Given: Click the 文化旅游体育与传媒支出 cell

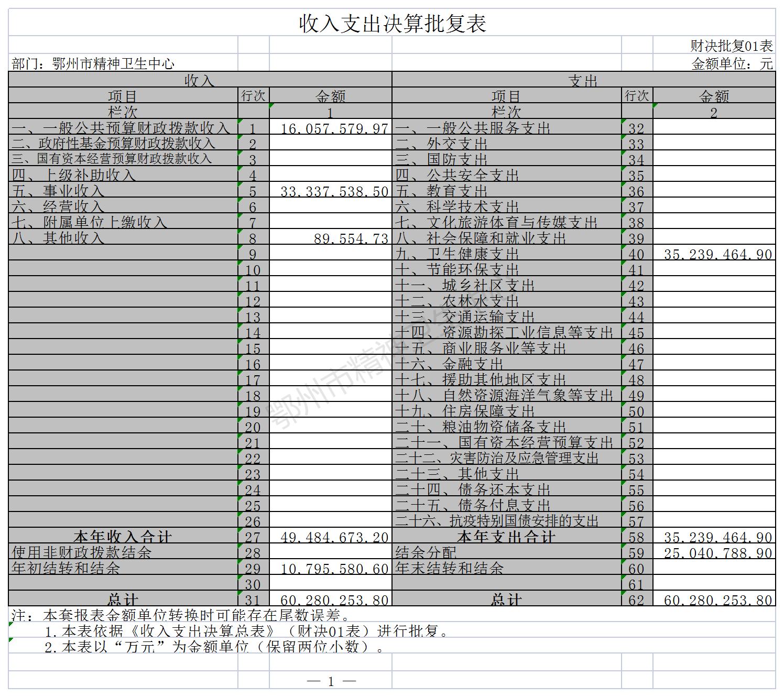Looking at the screenshot, I should (x=507, y=222).
